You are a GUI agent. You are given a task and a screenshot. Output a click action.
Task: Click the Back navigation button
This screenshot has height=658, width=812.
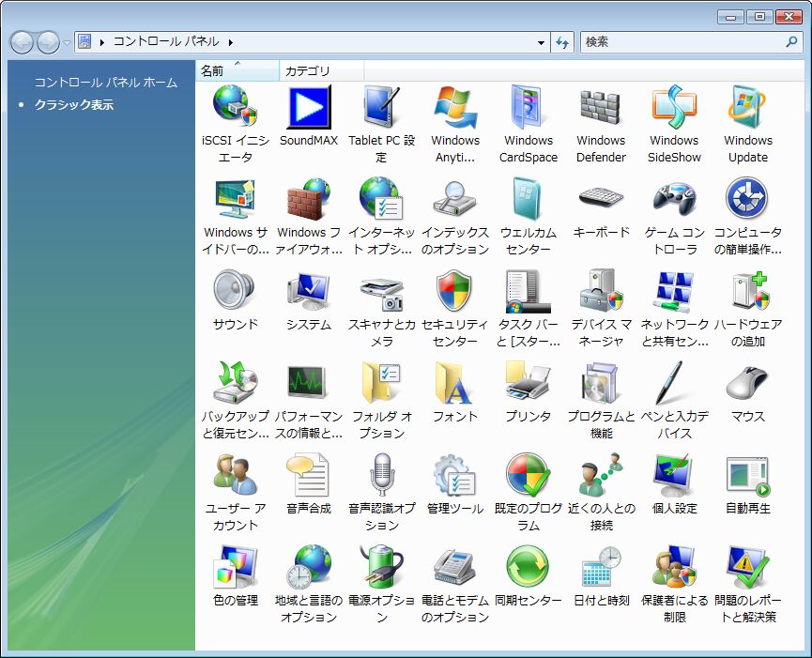23,42
